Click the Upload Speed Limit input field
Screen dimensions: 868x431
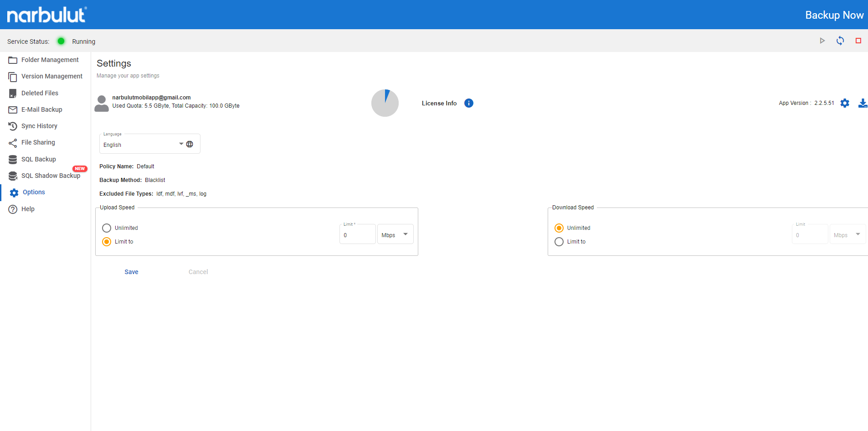(358, 234)
